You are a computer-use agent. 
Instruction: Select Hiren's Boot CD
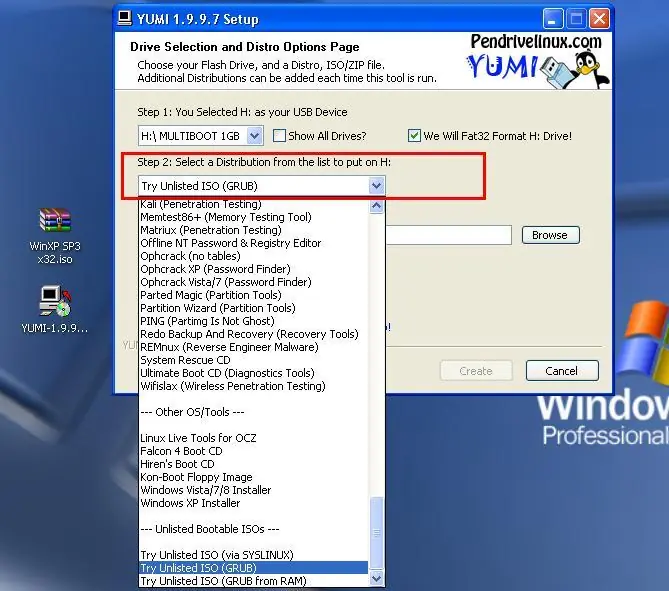pos(253,464)
